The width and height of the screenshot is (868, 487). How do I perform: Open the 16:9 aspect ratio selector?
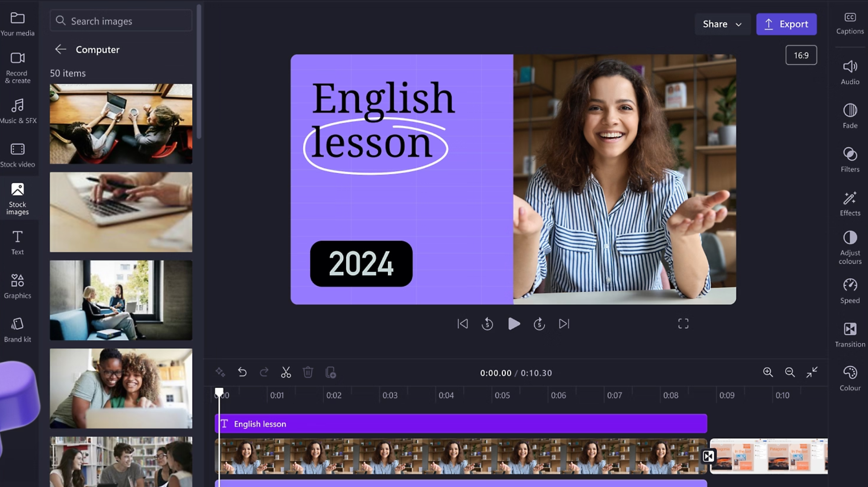pyautogui.click(x=801, y=54)
